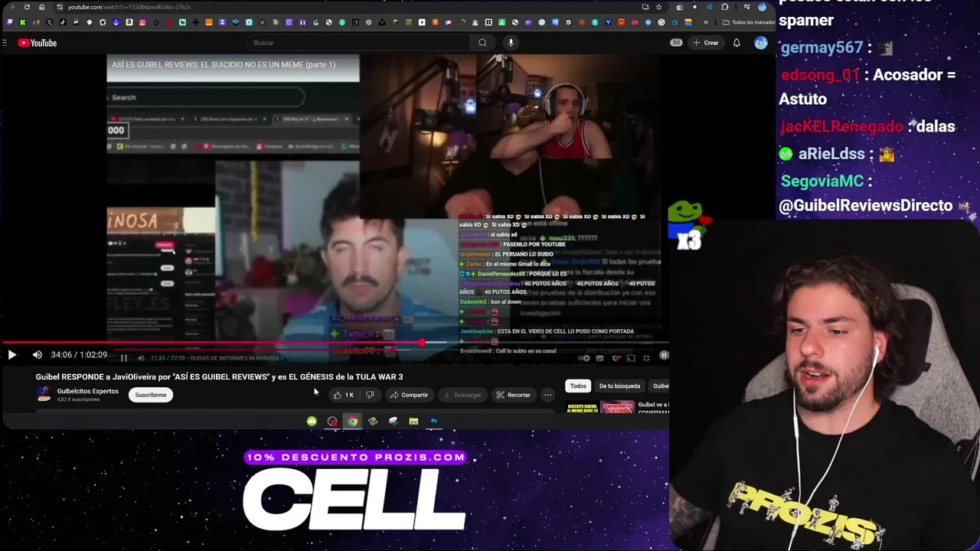Click the '1:02:09' video timestamp
Viewport: 980px width, 551px height.
[93, 354]
